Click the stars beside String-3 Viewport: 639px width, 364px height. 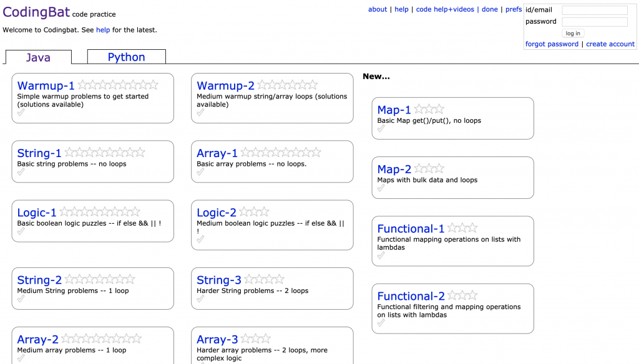click(x=264, y=280)
